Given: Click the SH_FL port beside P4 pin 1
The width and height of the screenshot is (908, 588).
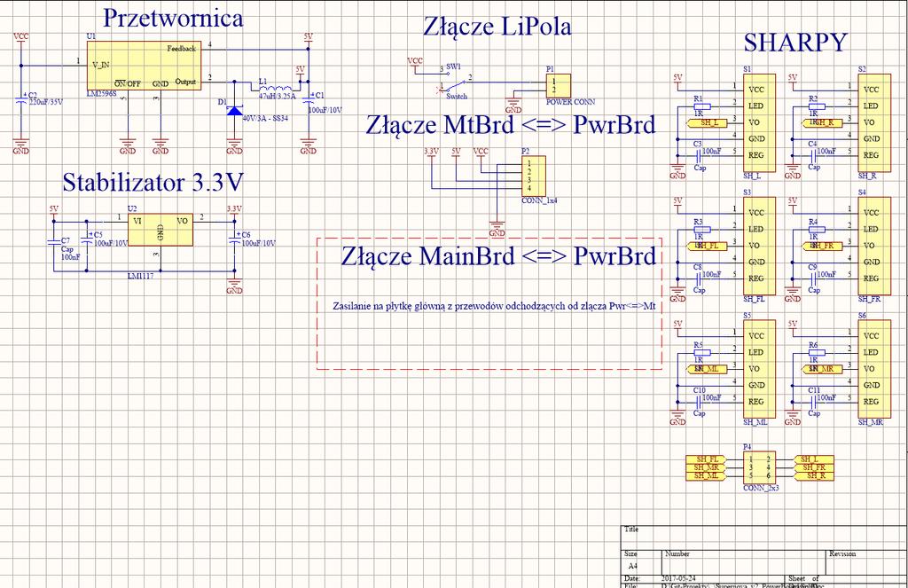Looking at the screenshot, I should tap(706, 459).
